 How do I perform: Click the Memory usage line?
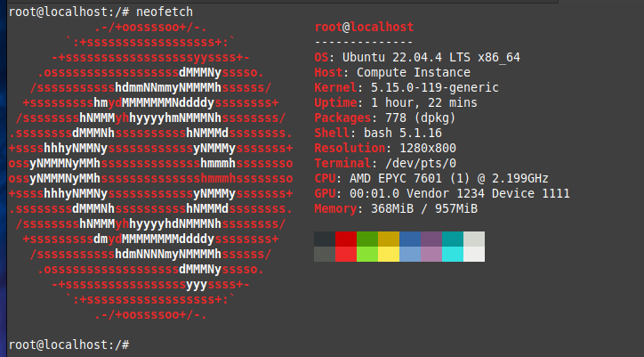coord(396,208)
